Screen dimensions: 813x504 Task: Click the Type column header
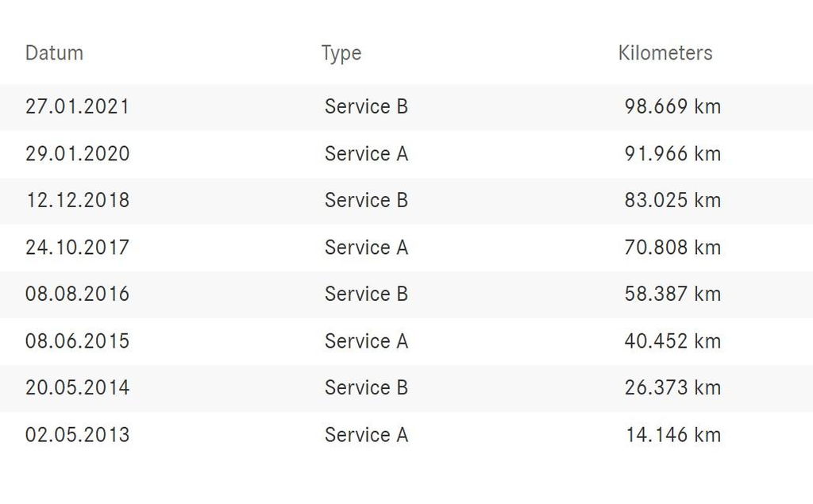pyautogui.click(x=341, y=53)
